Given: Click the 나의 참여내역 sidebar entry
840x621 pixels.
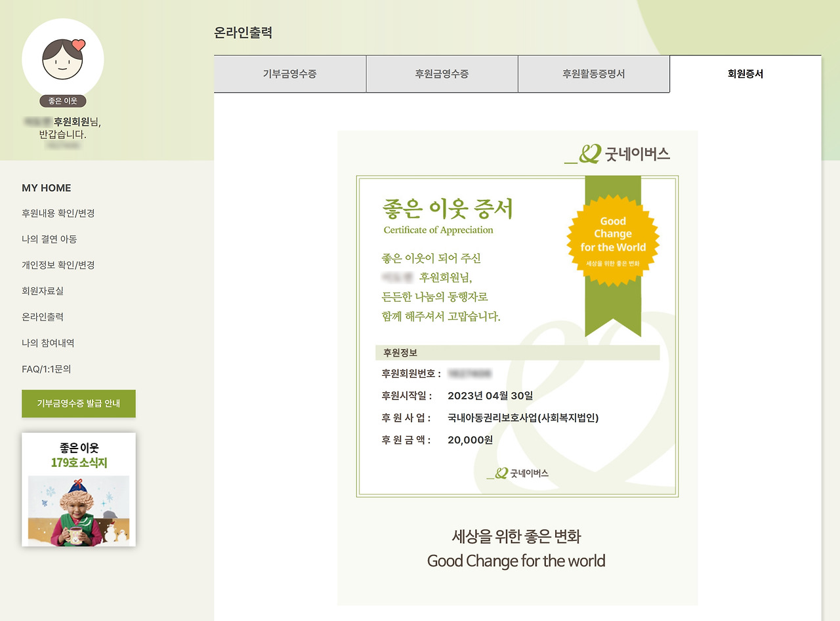Looking at the screenshot, I should [47, 343].
